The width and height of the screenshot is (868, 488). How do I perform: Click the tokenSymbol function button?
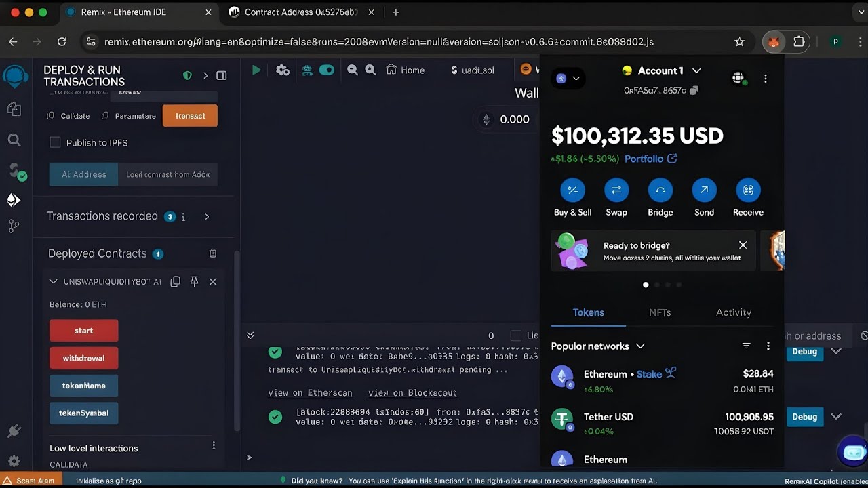click(x=84, y=413)
